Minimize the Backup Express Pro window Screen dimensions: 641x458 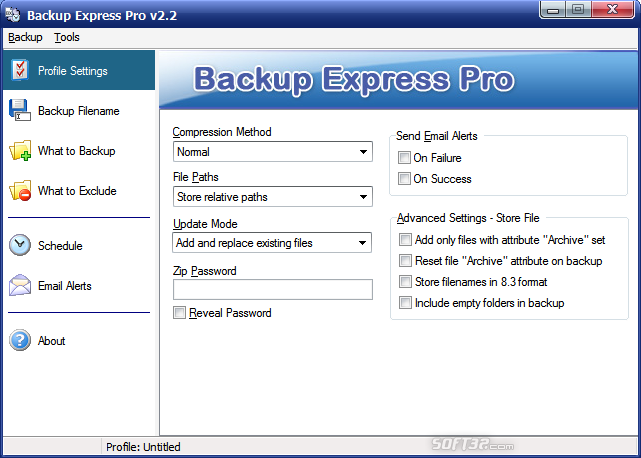pyautogui.click(x=553, y=10)
